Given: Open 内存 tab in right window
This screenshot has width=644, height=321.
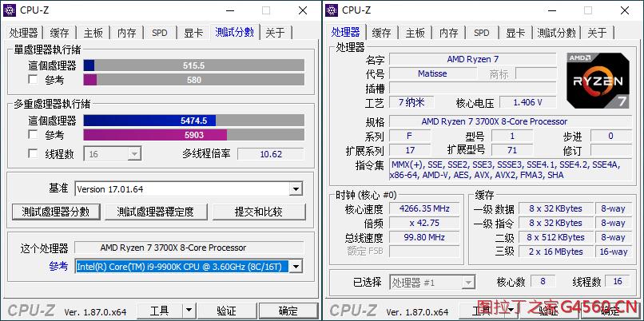Looking at the screenshot, I should (x=448, y=33).
